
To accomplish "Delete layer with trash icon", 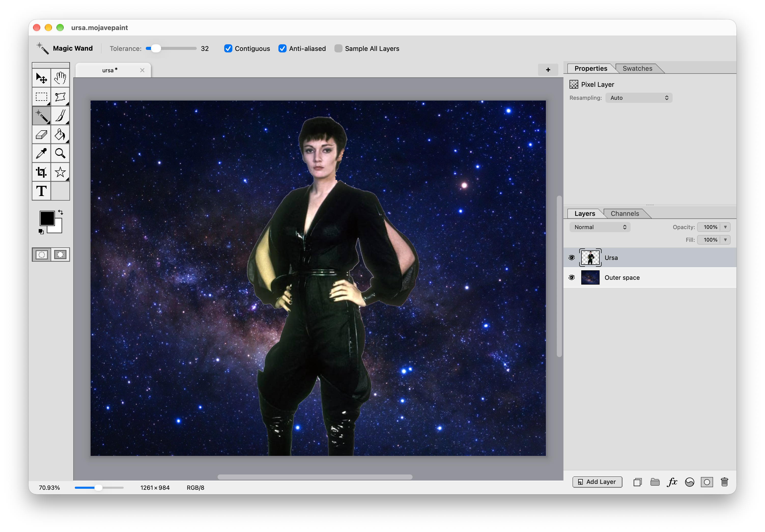I will coord(724,482).
